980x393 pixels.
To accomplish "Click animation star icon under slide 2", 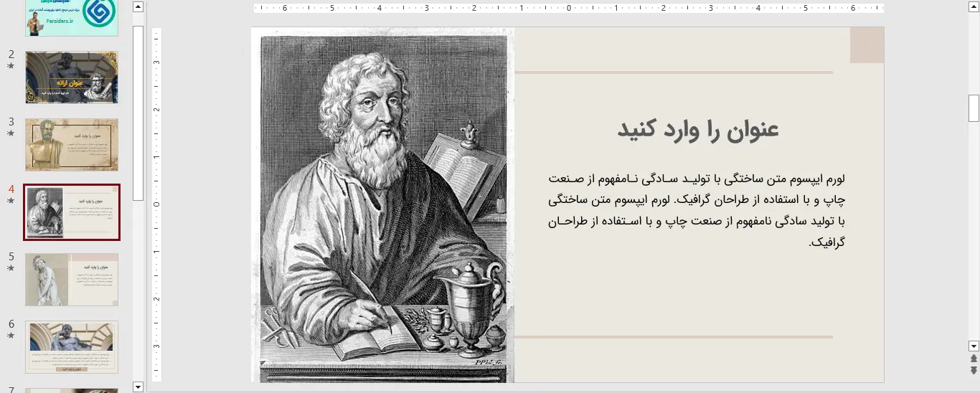I will 11,66.
